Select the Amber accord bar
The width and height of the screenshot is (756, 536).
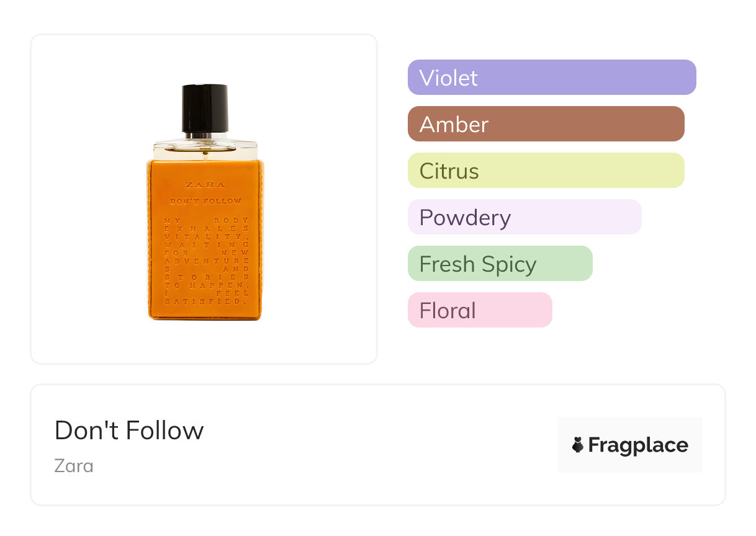[x=546, y=124]
